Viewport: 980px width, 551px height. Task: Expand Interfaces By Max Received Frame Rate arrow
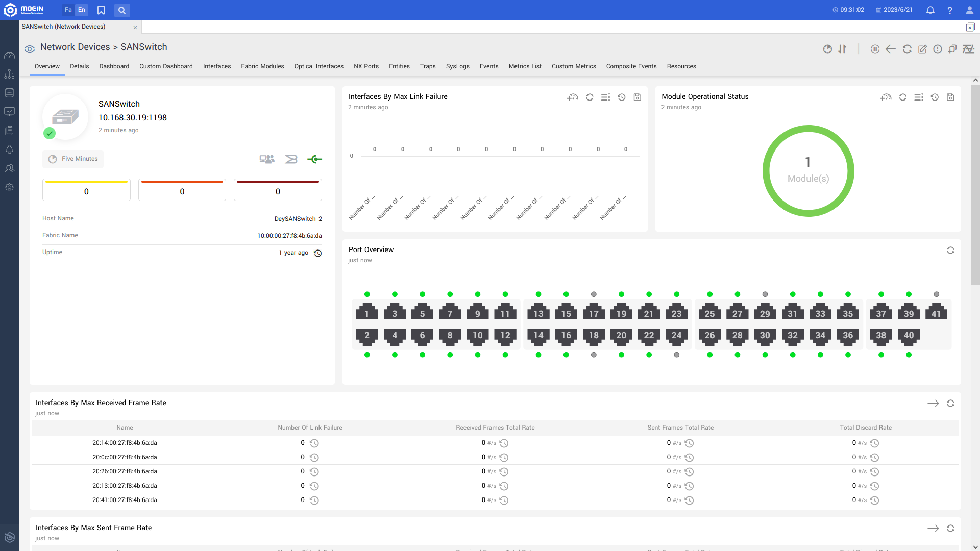(x=933, y=404)
